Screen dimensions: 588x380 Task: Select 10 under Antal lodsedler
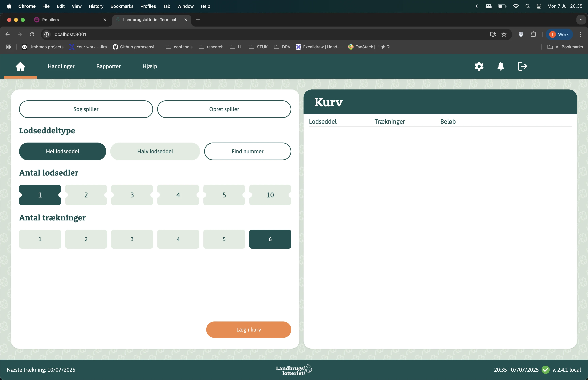(270, 195)
